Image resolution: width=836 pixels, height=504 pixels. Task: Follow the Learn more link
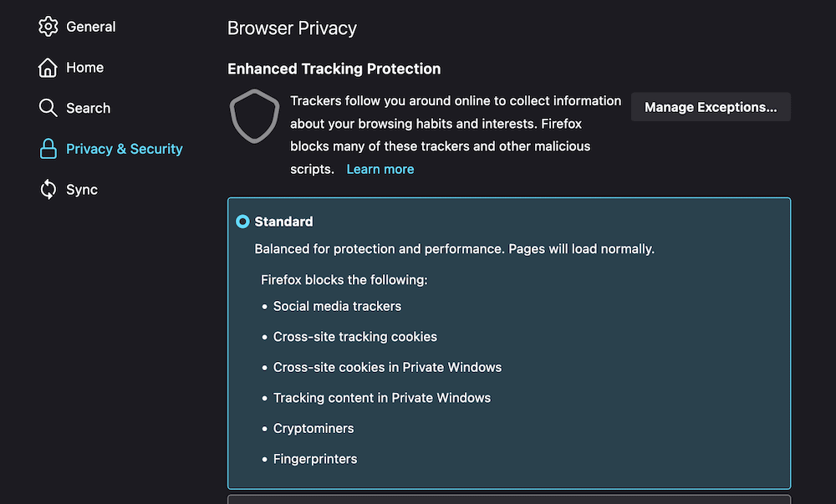(x=380, y=169)
